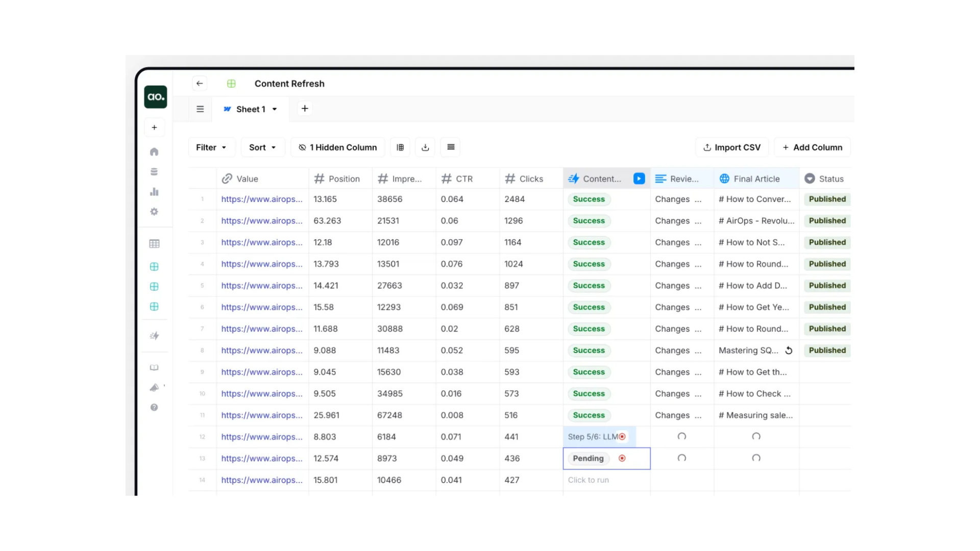Viewport: 980px width, 551px height.
Task: Add a new sheet tab with the plus
Action: click(x=305, y=109)
